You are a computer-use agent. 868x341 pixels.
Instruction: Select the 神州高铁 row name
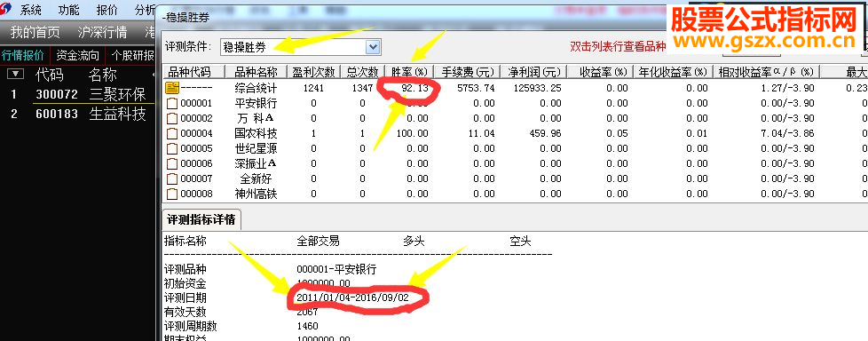256,194
